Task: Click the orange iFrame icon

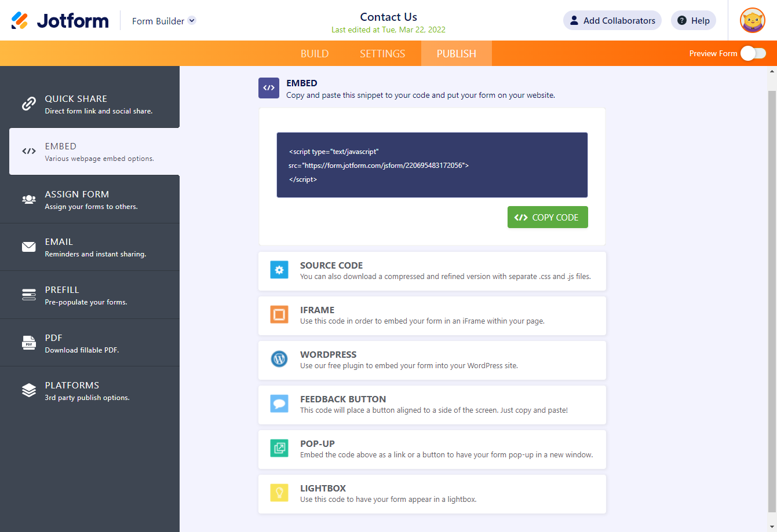Action: coord(279,314)
